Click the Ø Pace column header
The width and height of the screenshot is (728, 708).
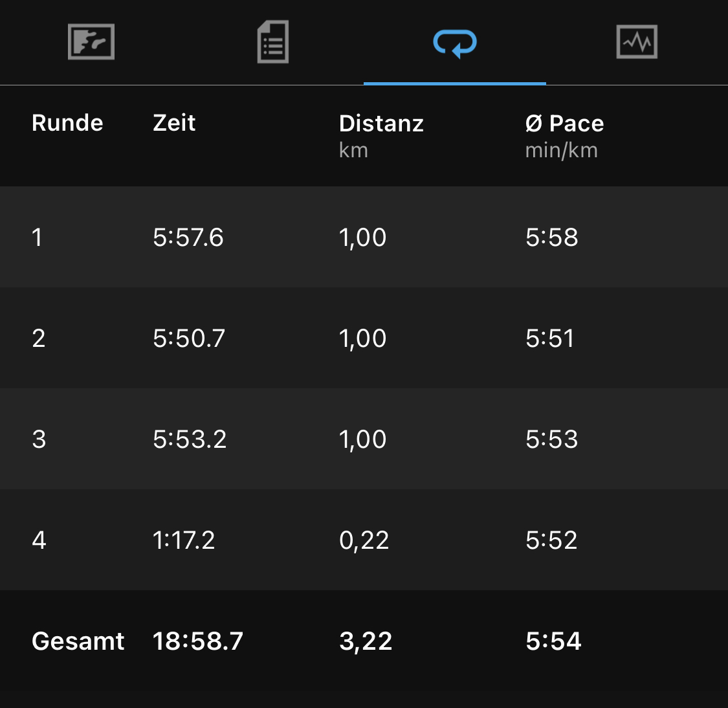(564, 124)
